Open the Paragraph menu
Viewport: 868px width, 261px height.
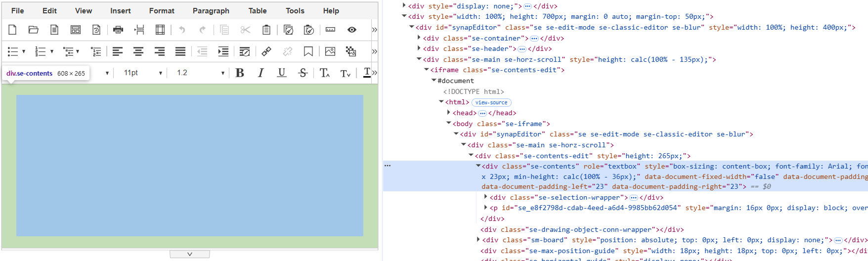click(211, 10)
